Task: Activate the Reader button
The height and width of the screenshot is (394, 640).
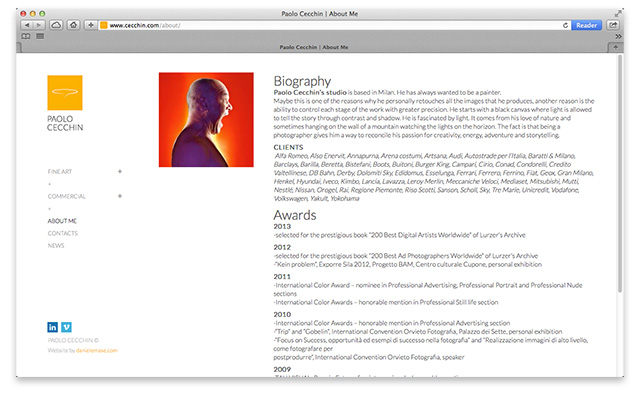Action: tap(587, 25)
